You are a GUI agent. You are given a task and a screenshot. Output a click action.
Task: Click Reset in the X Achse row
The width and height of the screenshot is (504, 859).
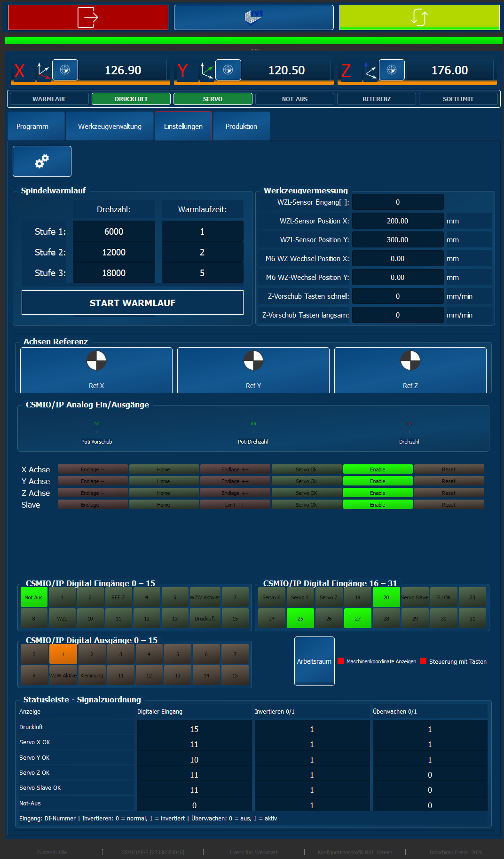pos(449,469)
